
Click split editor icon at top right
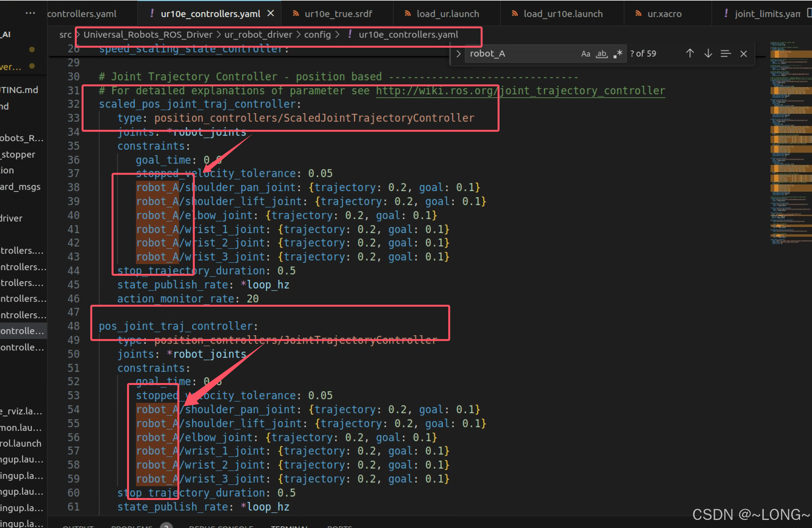[x=809, y=13]
